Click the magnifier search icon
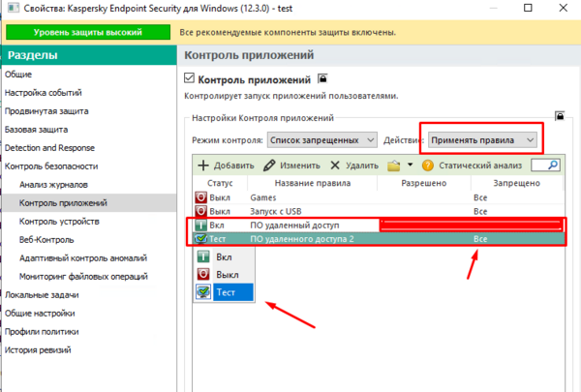 click(553, 165)
